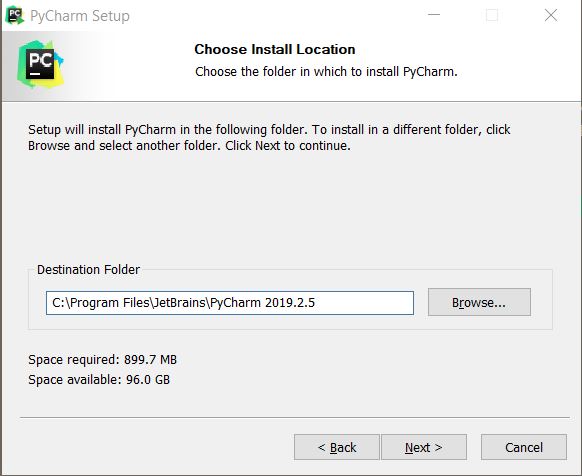The width and height of the screenshot is (582, 476).
Task: Place cursor after 2019.2.5 in the path
Action: pyautogui.click(x=315, y=303)
